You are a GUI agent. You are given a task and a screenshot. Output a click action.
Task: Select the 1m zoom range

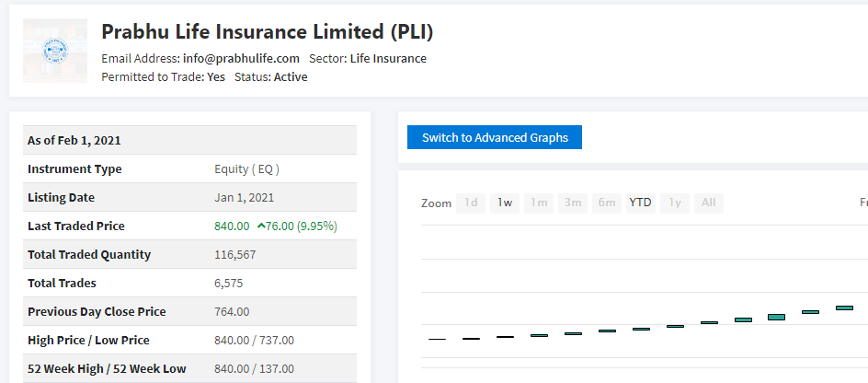point(539,203)
